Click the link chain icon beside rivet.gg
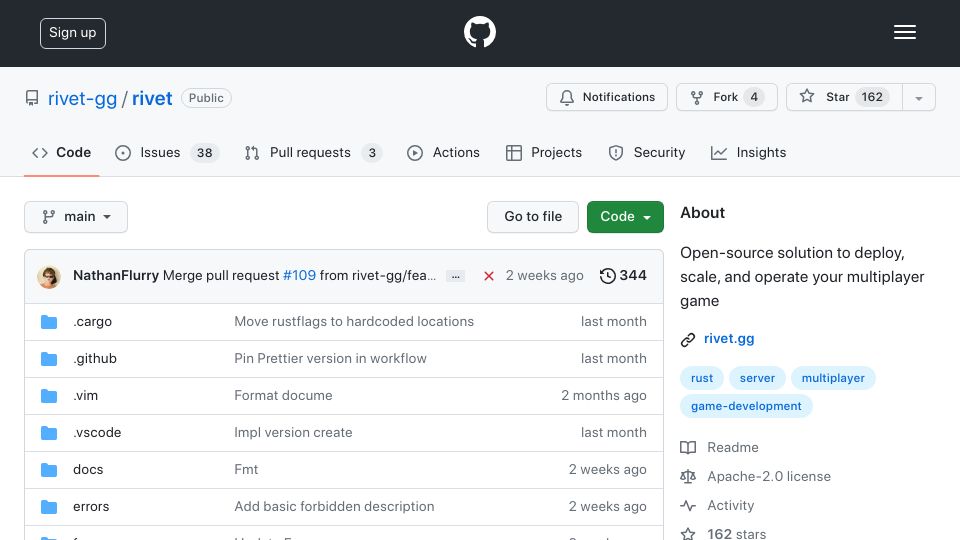Viewport: 960px width, 540px height. click(688, 340)
